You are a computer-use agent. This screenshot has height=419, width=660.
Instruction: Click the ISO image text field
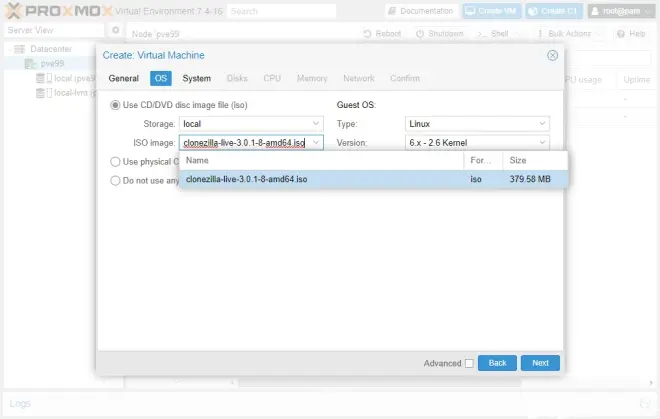(245, 143)
